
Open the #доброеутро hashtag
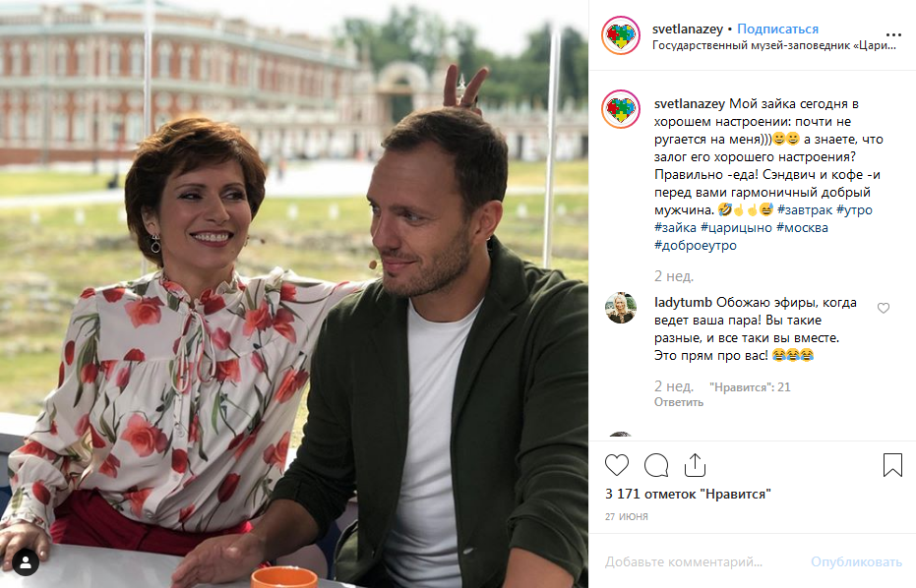pos(696,245)
